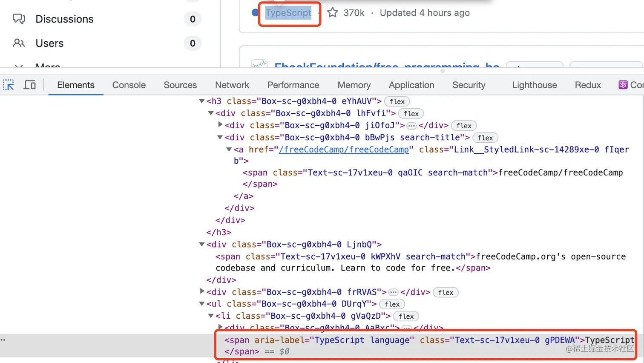Click the closing </h3> tag row
The image size is (644, 363).
point(219,232)
